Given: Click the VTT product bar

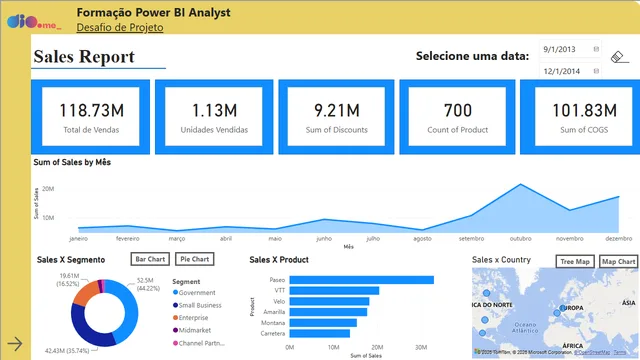Looking at the screenshot, I should 334,291.
